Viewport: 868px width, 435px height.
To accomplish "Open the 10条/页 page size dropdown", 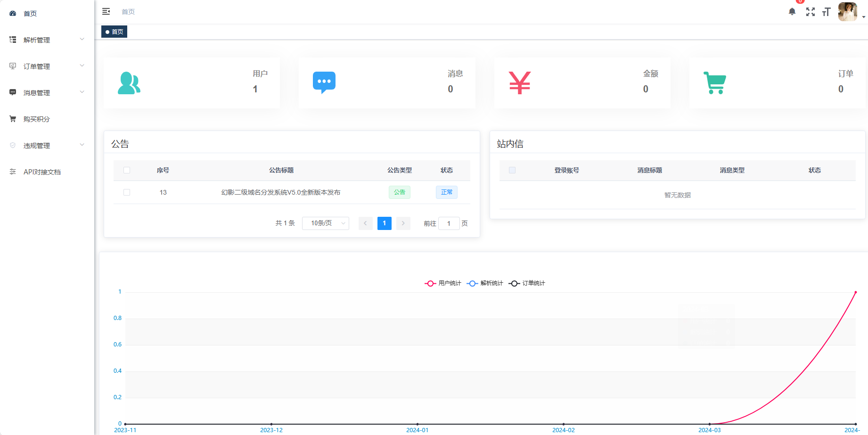I will tap(326, 223).
